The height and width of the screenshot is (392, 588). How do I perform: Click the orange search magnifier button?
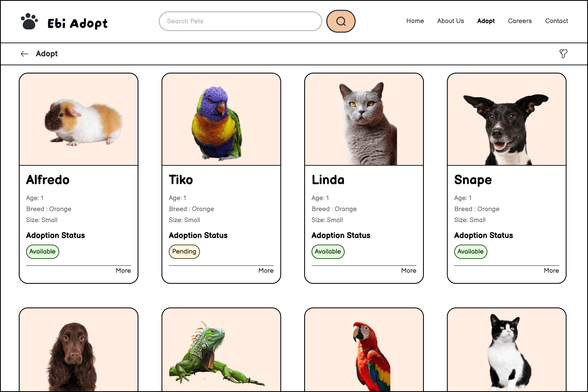pyautogui.click(x=341, y=21)
